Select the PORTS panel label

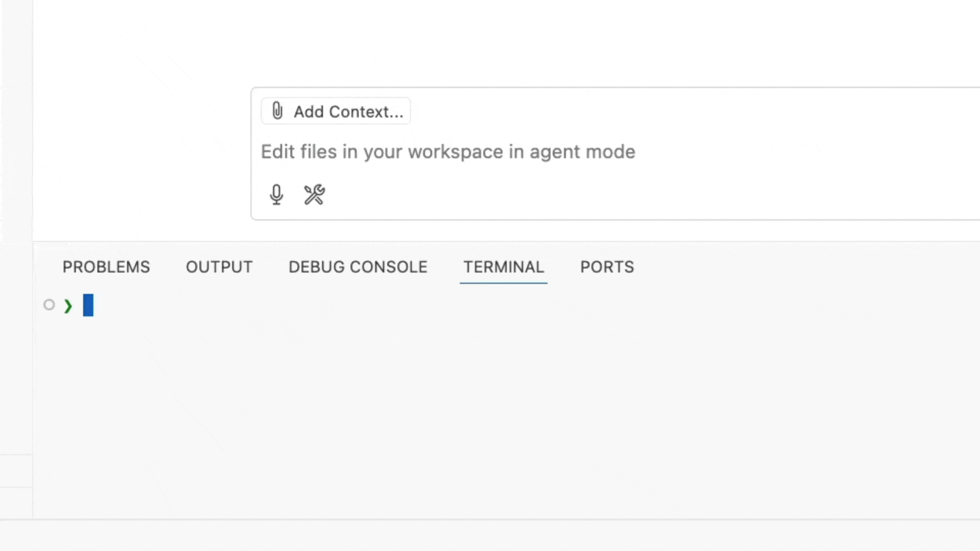[x=607, y=267]
